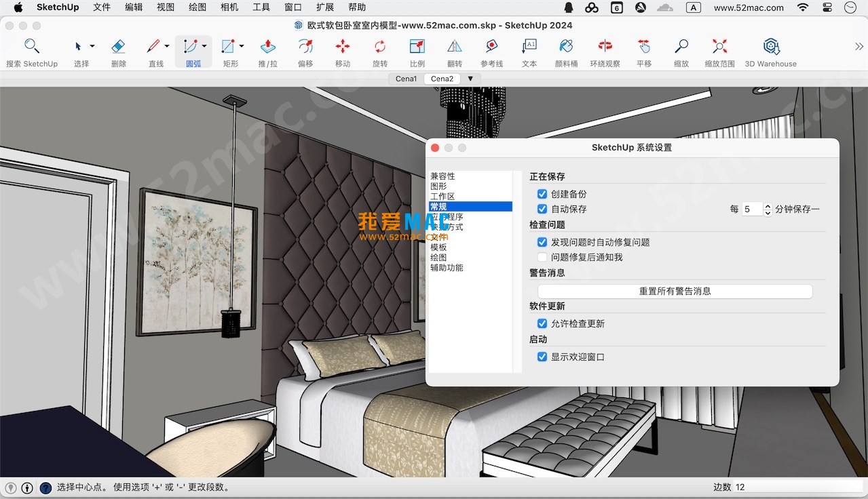This screenshot has height=499, width=868.
Task: Show hidden toolbar items via overflow chevron
Action: coord(858,46)
